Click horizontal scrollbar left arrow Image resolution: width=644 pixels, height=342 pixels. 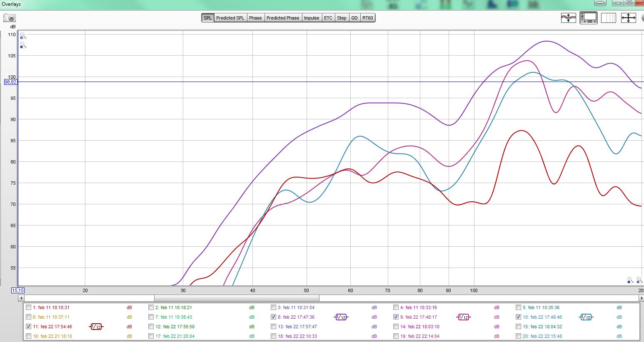pyautogui.click(x=21, y=298)
